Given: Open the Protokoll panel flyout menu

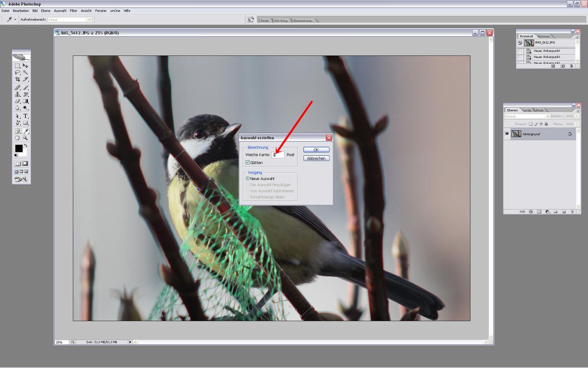Looking at the screenshot, I should pos(578,37).
